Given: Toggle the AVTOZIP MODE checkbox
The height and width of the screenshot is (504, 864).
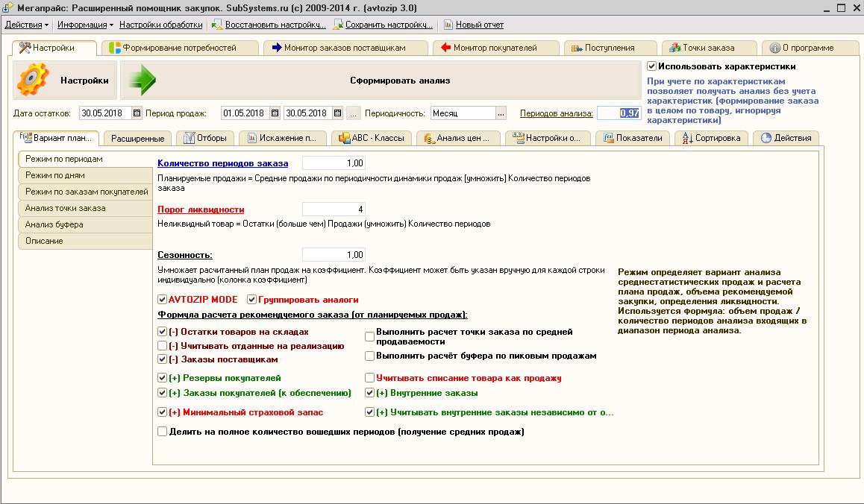Looking at the screenshot, I should 163,300.
